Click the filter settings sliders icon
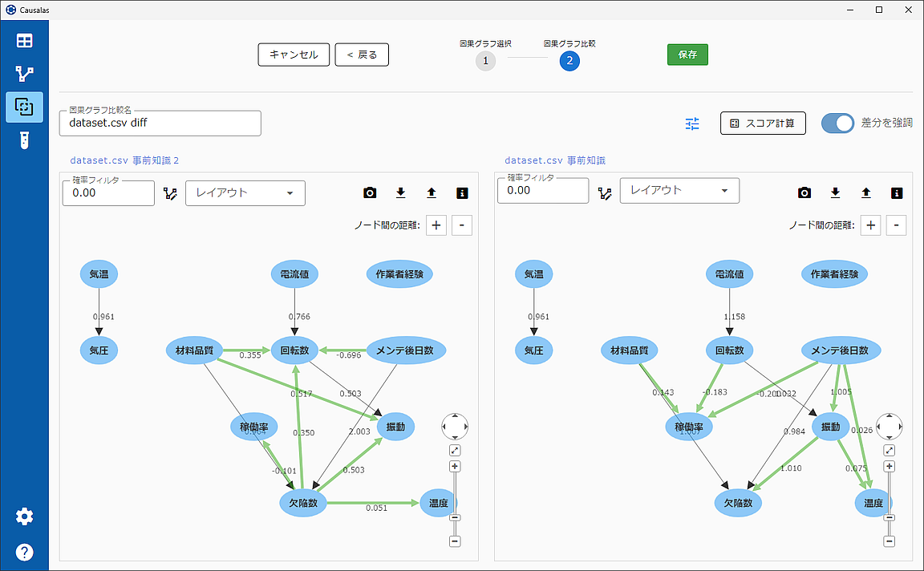 692,124
